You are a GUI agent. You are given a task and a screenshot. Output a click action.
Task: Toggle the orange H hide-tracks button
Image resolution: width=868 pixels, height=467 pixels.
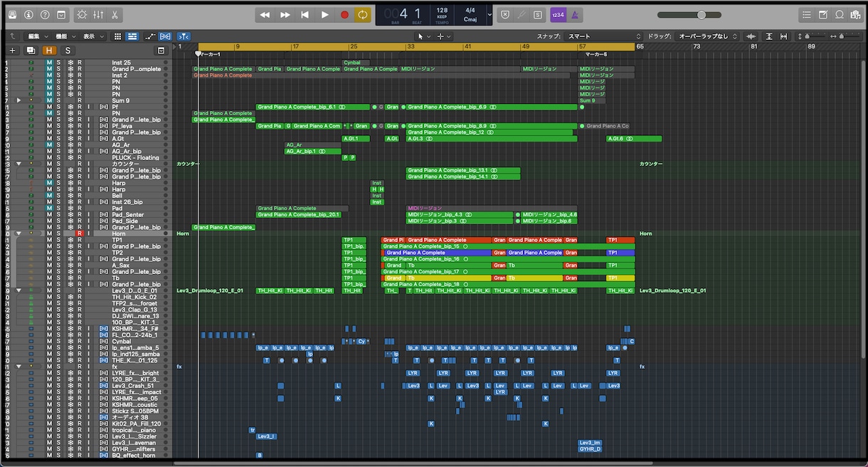[x=49, y=51]
